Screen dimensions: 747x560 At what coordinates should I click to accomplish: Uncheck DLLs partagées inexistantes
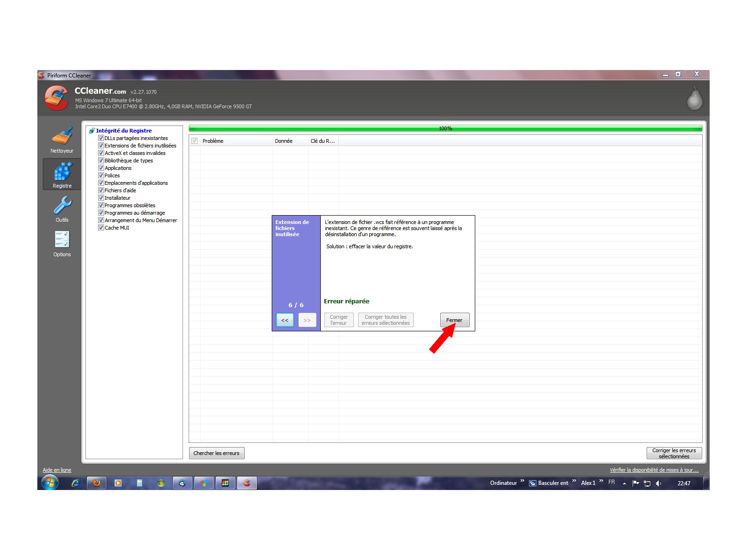tap(101, 138)
